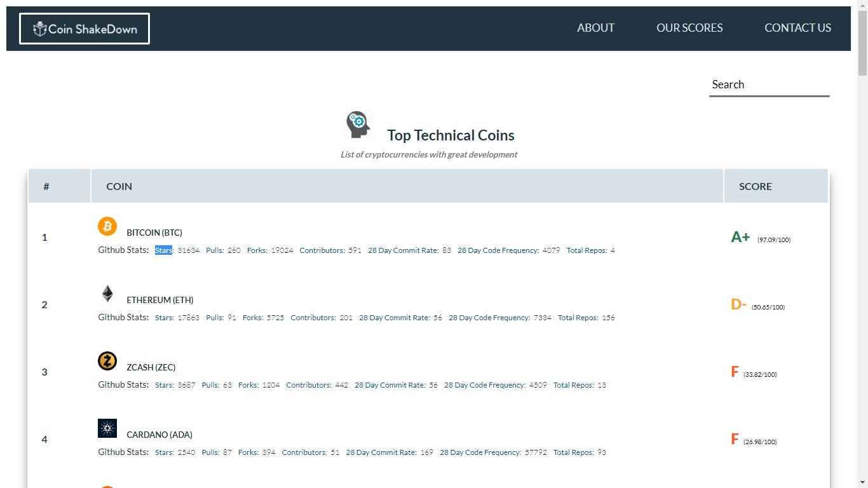Open ZCASH (ZEC) coin link
This screenshot has width=868, height=488.
click(x=151, y=367)
